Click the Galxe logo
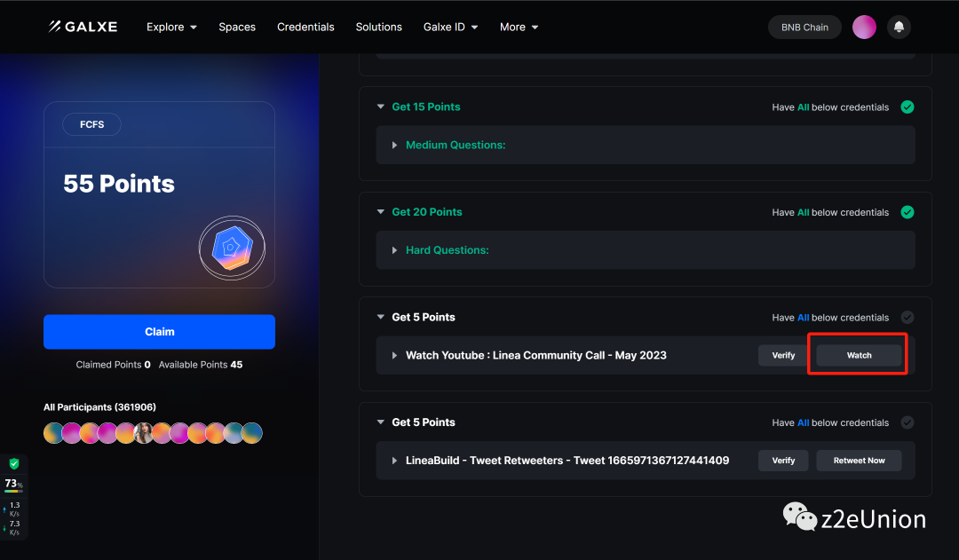This screenshot has width=959, height=560. pos(83,27)
